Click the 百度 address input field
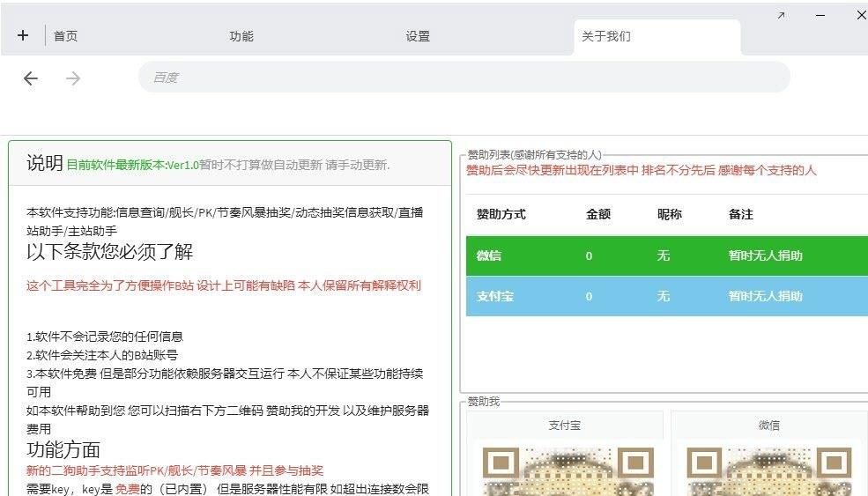 click(464, 77)
